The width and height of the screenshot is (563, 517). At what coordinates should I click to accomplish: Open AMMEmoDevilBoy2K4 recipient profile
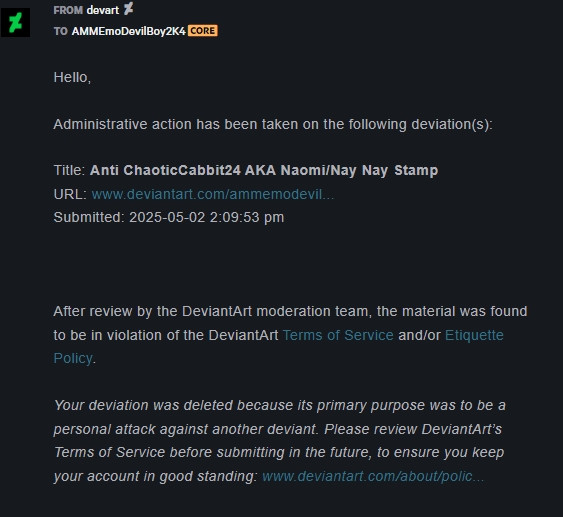coord(129,31)
